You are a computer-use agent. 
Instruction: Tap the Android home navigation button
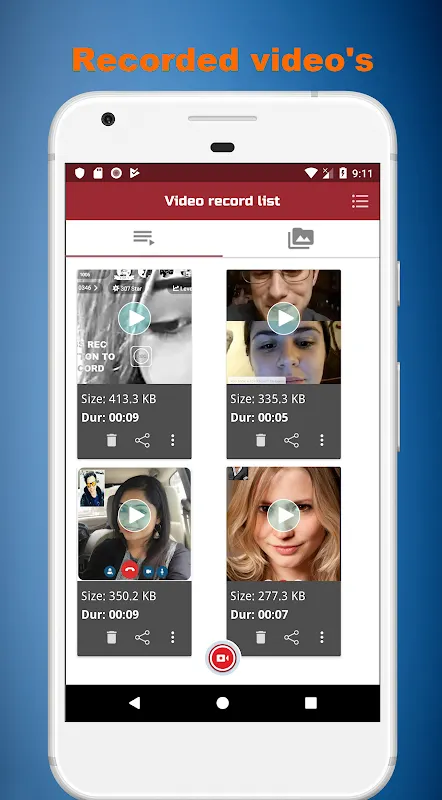tap(223, 703)
